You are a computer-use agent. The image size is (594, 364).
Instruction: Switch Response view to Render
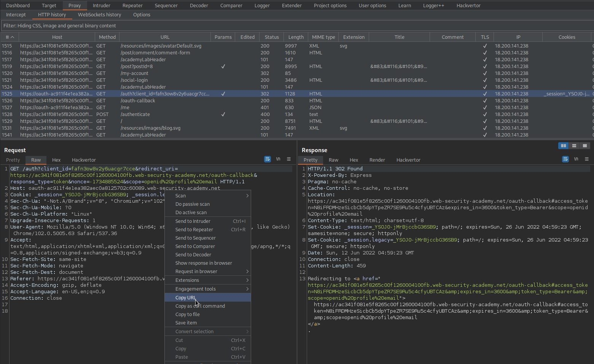point(377,160)
